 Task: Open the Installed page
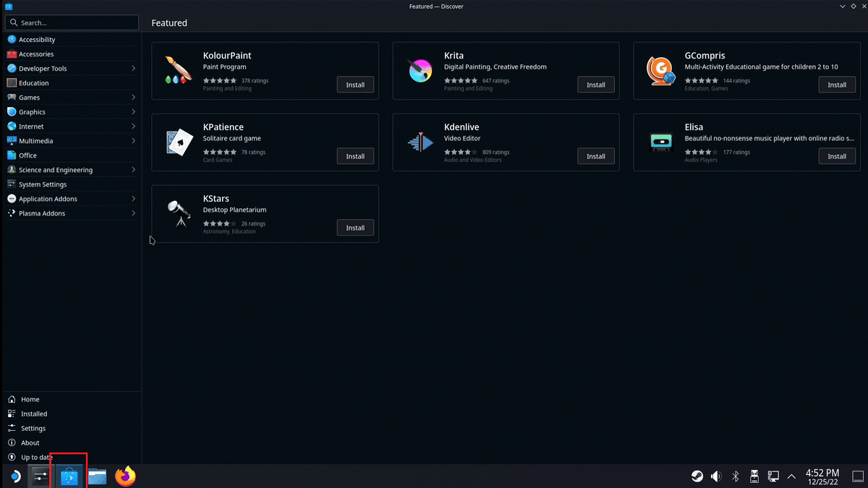pos(34,414)
